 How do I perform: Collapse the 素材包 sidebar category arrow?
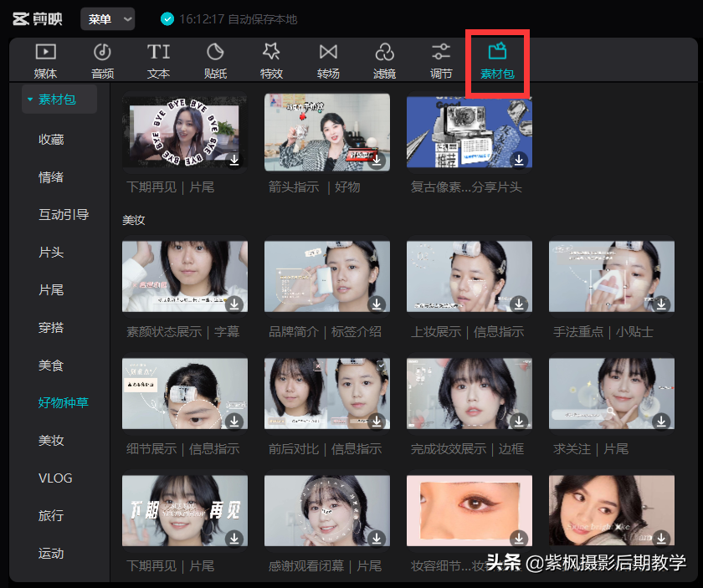coord(30,100)
